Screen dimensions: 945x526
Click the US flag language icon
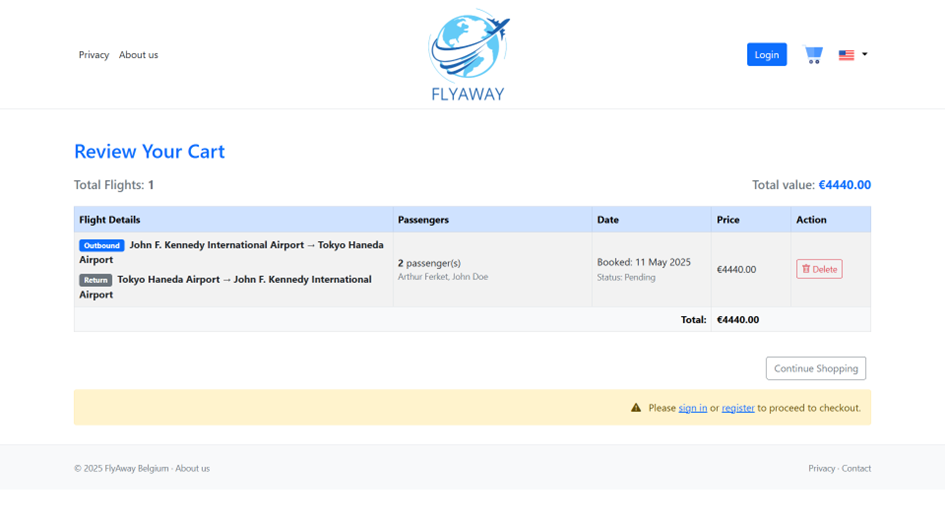point(846,55)
